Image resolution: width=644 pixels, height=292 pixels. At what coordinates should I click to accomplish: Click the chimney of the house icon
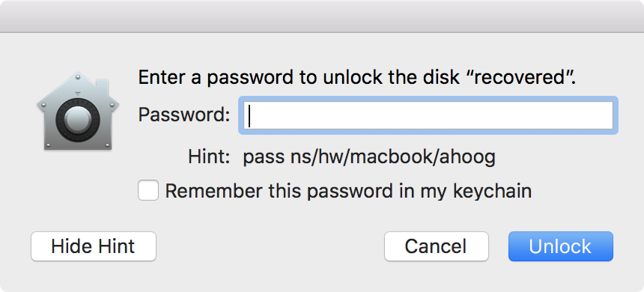(x=103, y=85)
